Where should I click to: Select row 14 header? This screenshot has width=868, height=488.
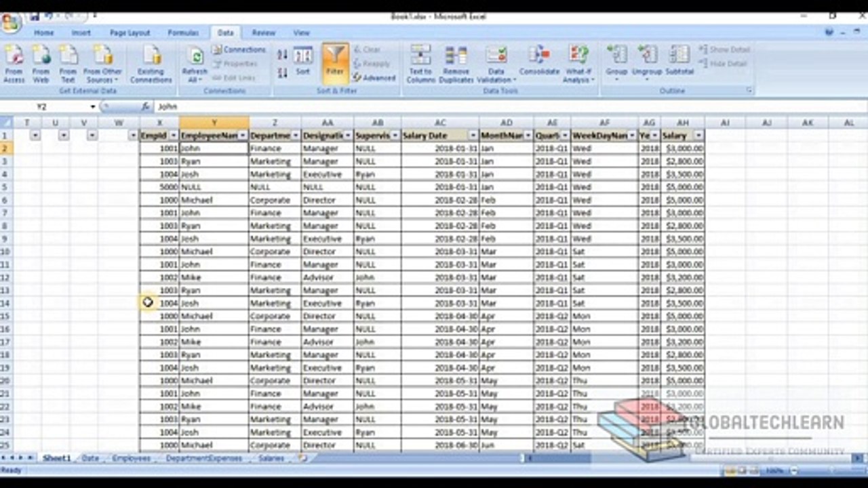pos(6,304)
